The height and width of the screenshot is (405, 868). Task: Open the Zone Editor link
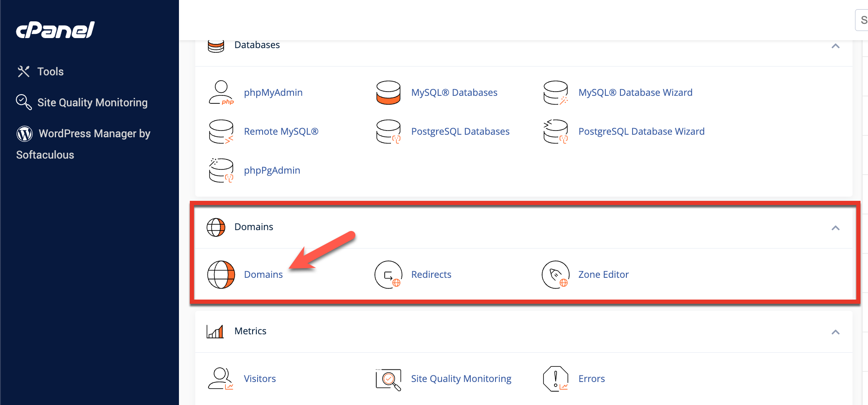603,274
